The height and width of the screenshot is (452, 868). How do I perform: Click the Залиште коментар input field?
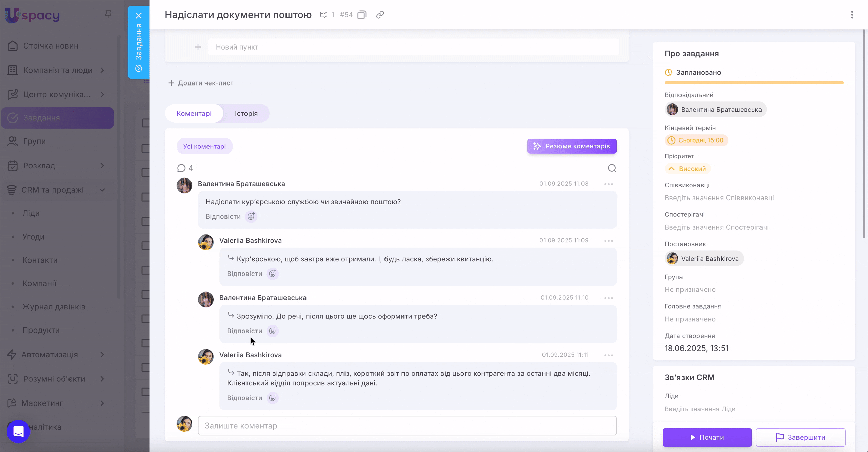click(x=407, y=426)
